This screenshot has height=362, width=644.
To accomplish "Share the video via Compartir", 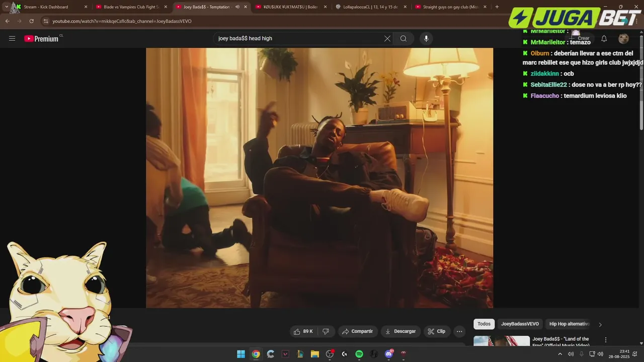I will pyautogui.click(x=357, y=331).
